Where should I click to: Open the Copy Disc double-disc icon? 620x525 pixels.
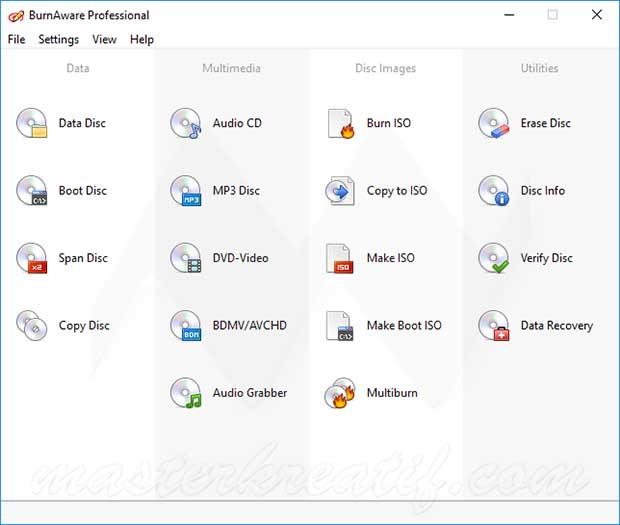[32, 326]
